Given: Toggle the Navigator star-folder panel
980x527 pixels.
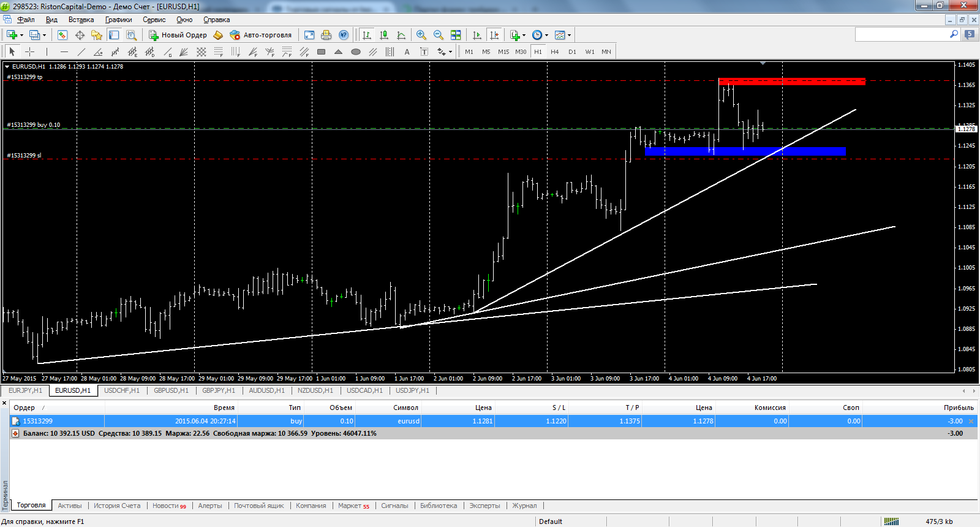Looking at the screenshot, I should click(x=97, y=35).
